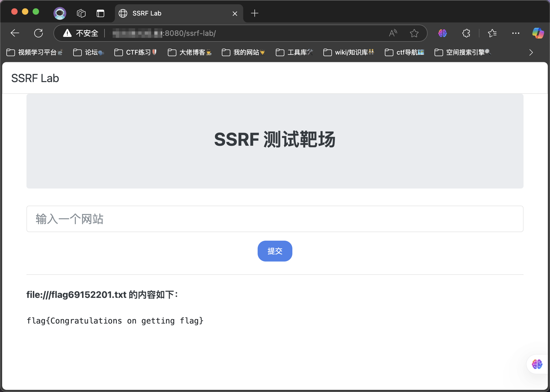Open the 工具库 bookmarks folder

[294, 52]
